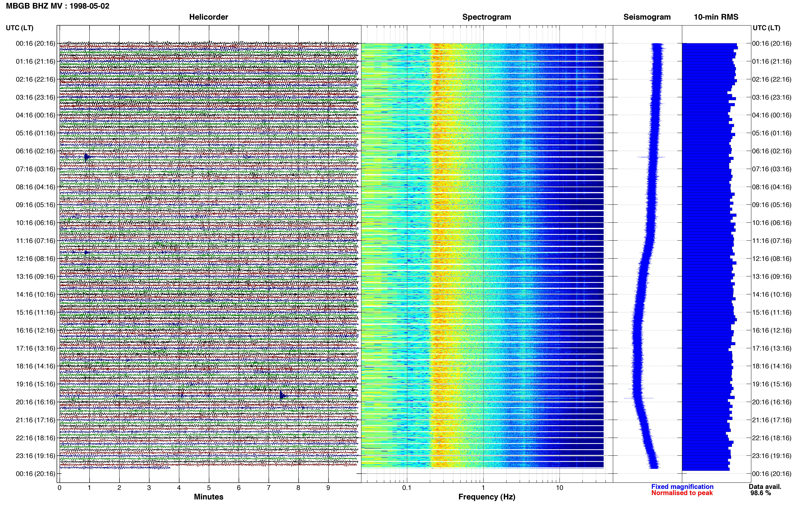Click the 'Normalised to peak' legend text
Viewport: 812px width, 508px height.
click(x=682, y=493)
